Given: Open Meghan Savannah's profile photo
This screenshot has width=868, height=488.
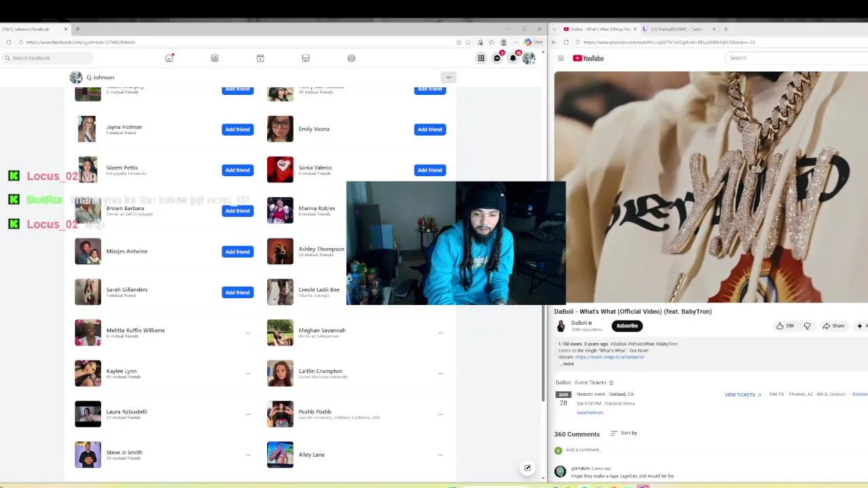Looking at the screenshot, I should [280, 333].
